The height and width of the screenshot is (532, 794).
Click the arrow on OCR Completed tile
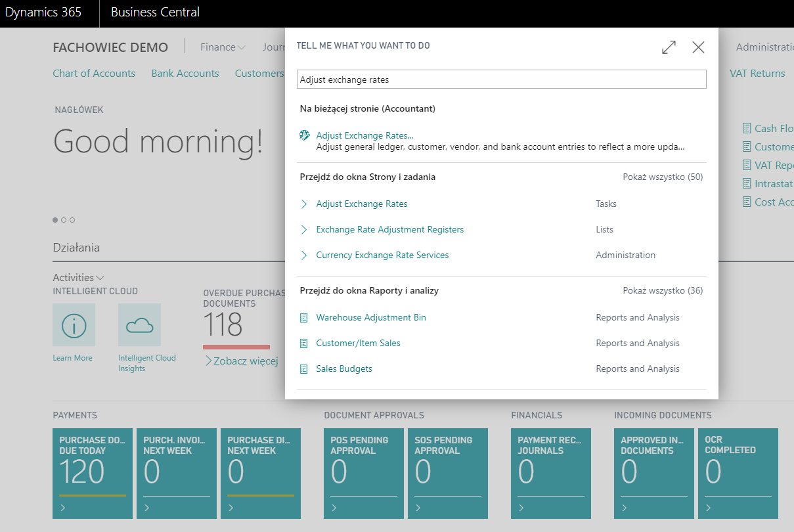(708, 508)
